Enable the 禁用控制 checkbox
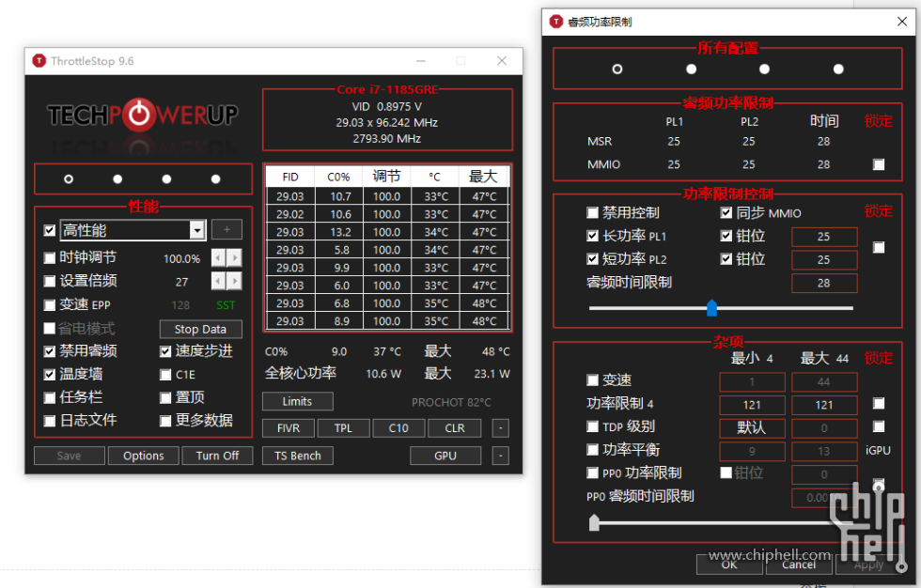 tap(592, 212)
